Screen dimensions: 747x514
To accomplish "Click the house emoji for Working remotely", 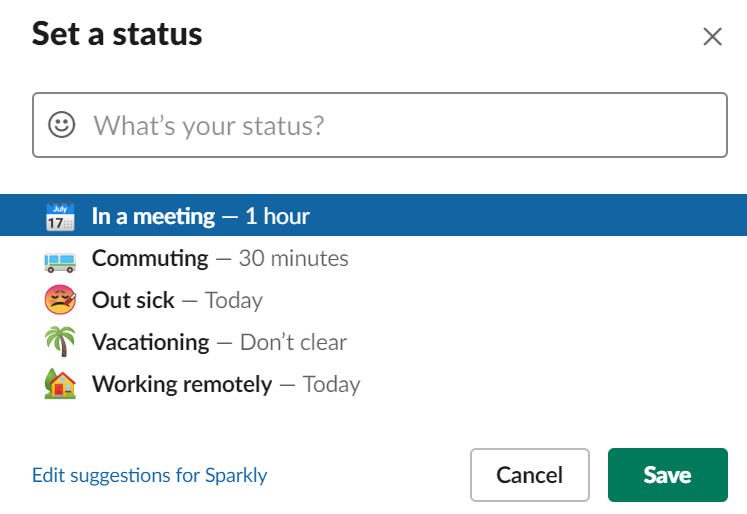I will pyautogui.click(x=60, y=383).
